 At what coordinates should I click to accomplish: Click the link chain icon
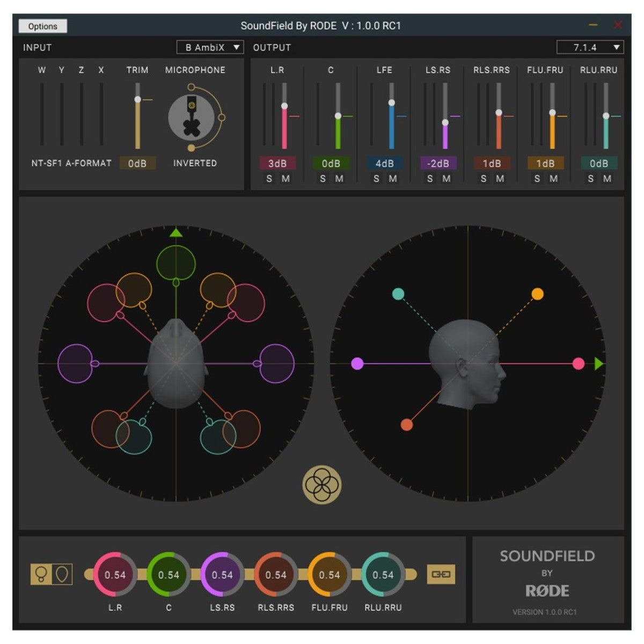tap(441, 574)
